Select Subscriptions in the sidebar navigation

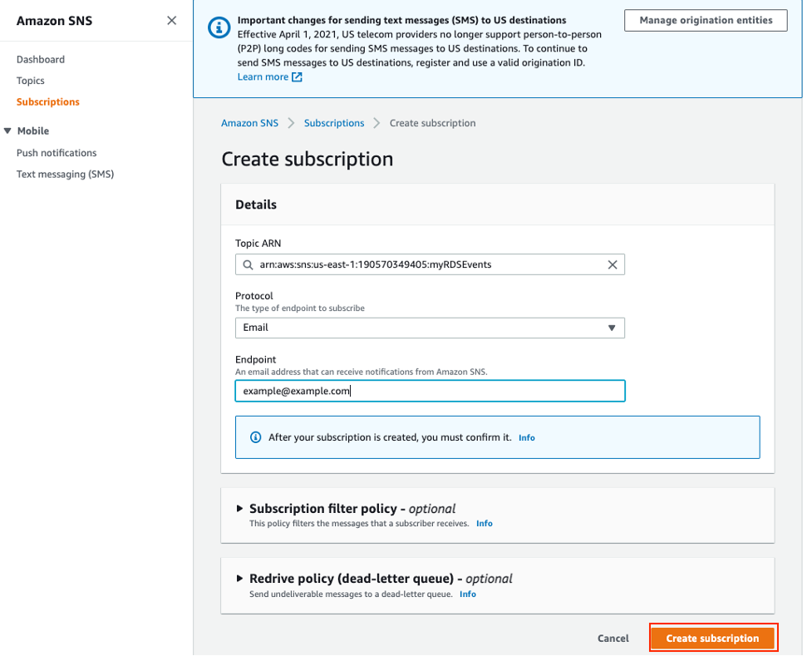point(48,102)
